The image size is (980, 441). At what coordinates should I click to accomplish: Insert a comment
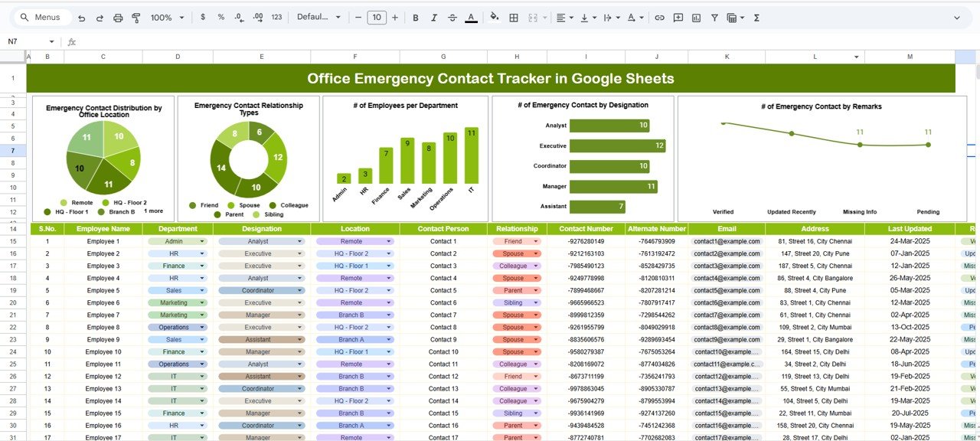pyautogui.click(x=678, y=17)
